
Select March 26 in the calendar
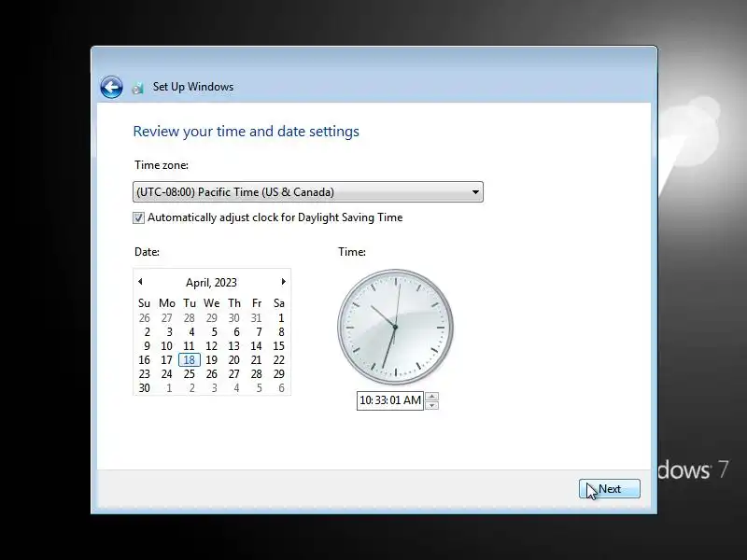[x=144, y=317]
